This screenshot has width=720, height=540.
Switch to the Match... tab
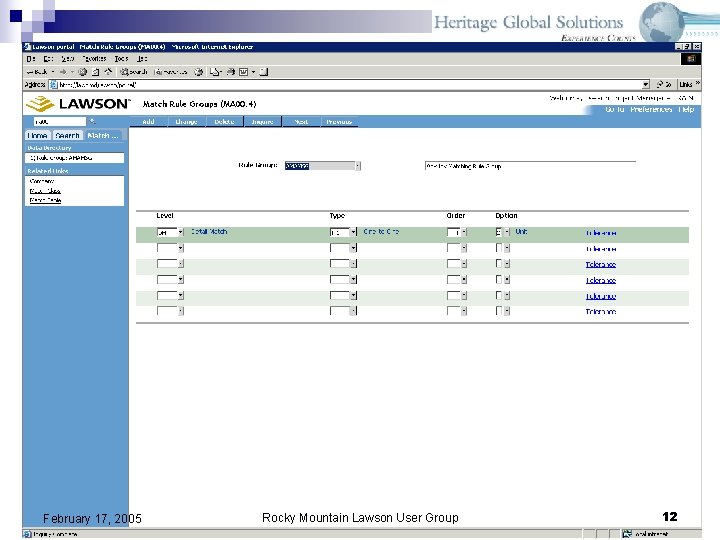click(x=103, y=135)
